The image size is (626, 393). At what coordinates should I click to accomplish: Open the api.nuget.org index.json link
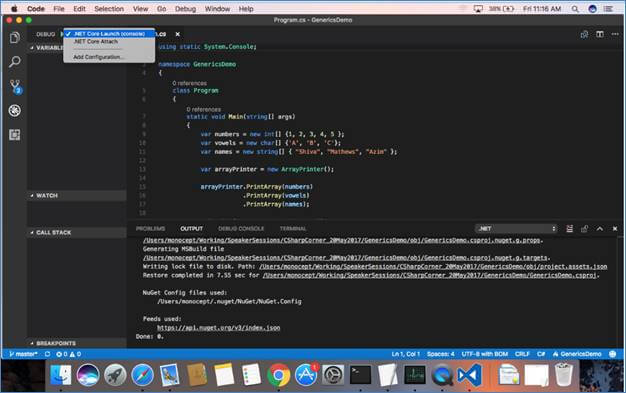(218, 328)
